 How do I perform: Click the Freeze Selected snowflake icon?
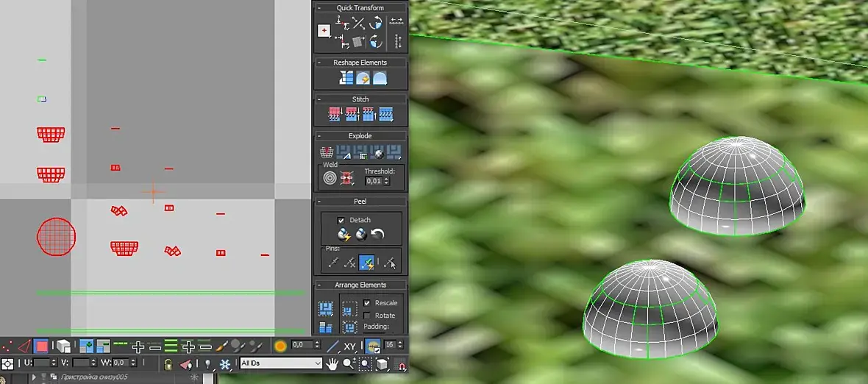click(x=225, y=364)
